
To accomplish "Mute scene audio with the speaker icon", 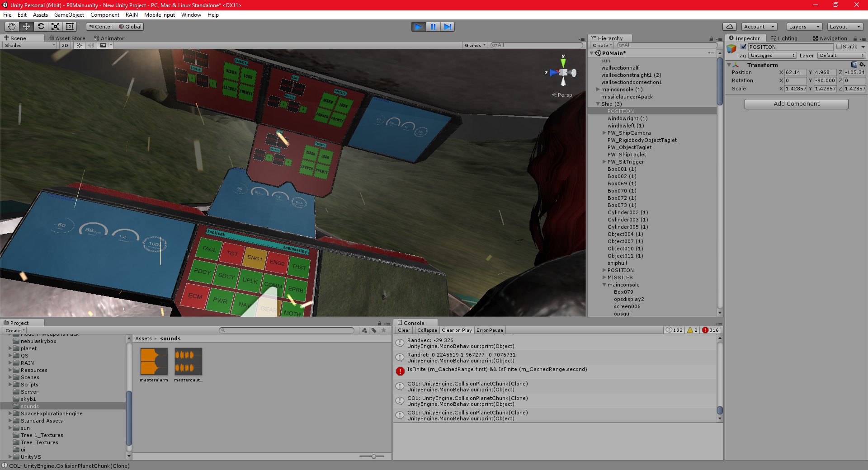I will 91,45.
